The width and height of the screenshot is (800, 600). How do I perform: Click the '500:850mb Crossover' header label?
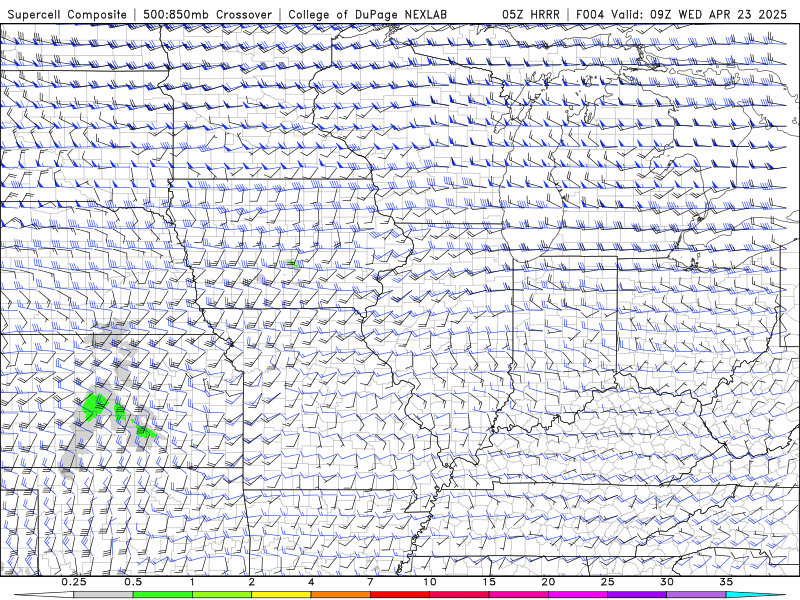tap(207, 14)
